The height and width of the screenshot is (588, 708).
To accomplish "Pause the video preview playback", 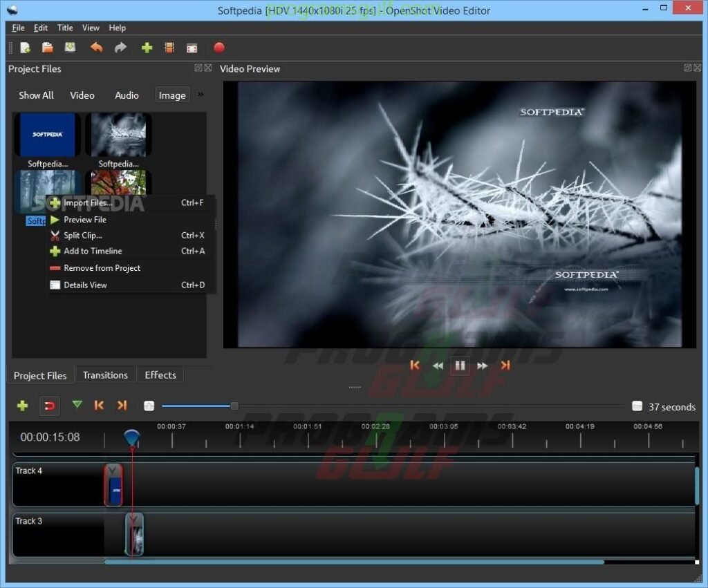I will [460, 366].
